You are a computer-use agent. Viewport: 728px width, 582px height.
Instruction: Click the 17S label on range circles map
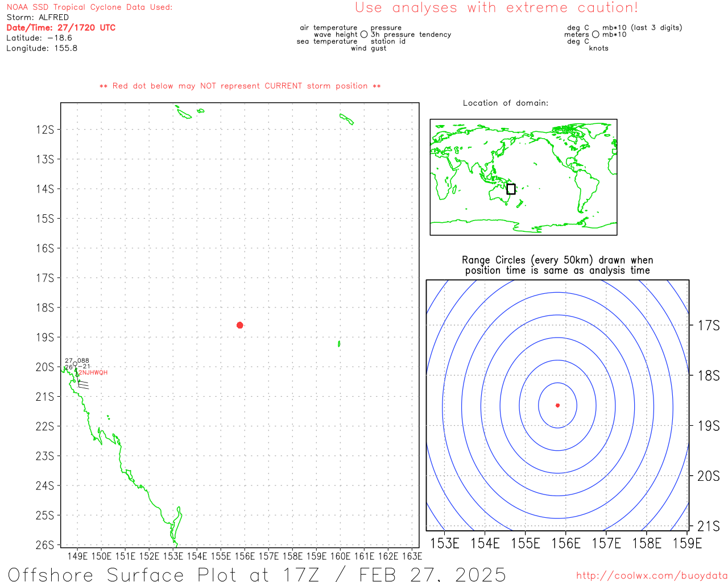(709, 326)
